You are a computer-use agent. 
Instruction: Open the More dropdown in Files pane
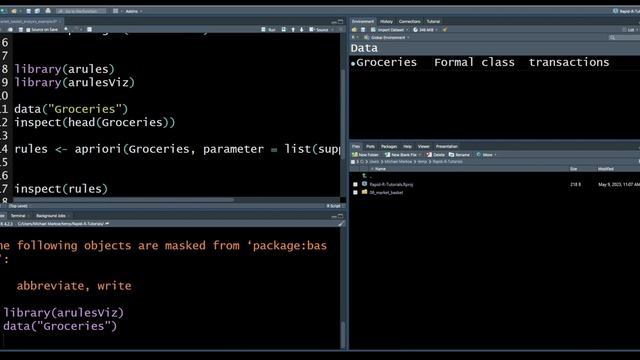[x=487, y=155]
